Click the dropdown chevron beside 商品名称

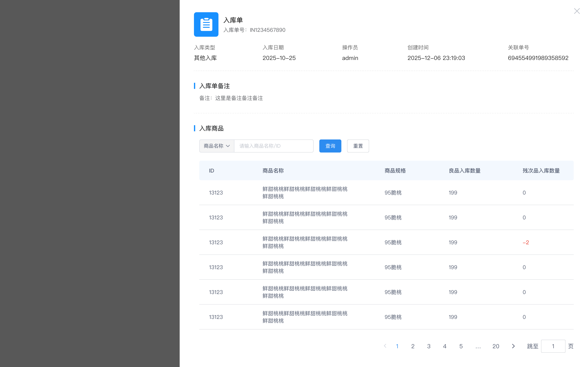(x=228, y=146)
